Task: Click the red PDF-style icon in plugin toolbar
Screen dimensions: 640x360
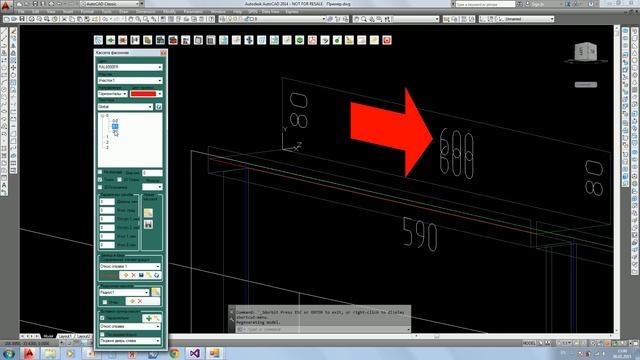Action: (x=312, y=40)
